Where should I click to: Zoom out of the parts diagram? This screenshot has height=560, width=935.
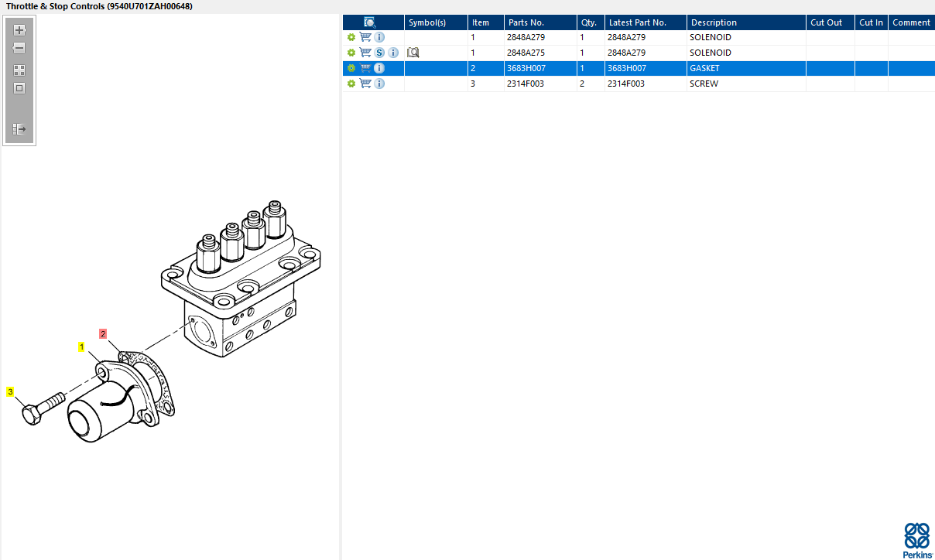pos(20,48)
